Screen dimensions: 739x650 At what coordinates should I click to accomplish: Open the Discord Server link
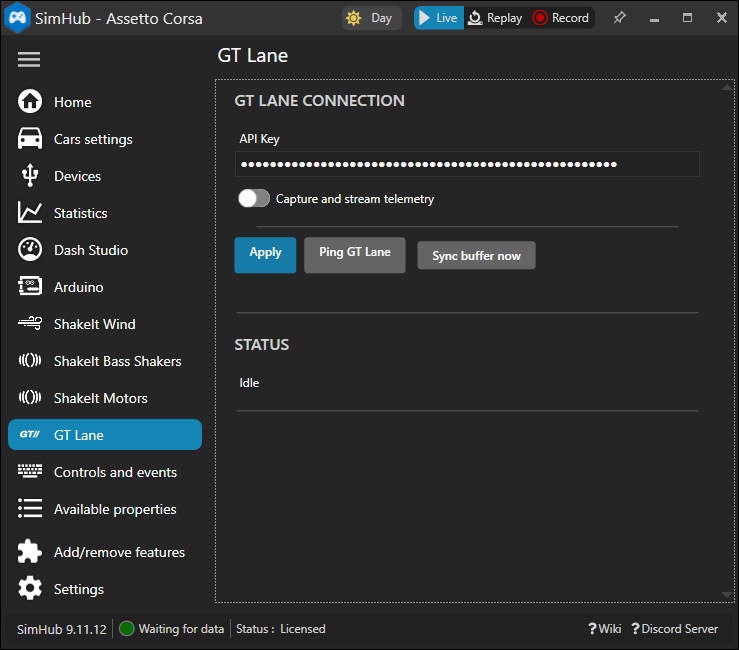[674, 628]
